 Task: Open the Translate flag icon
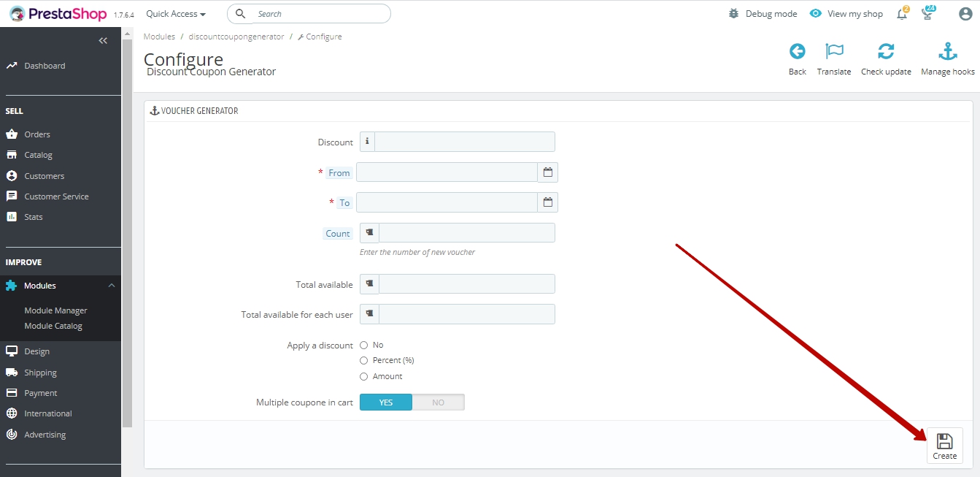834,52
